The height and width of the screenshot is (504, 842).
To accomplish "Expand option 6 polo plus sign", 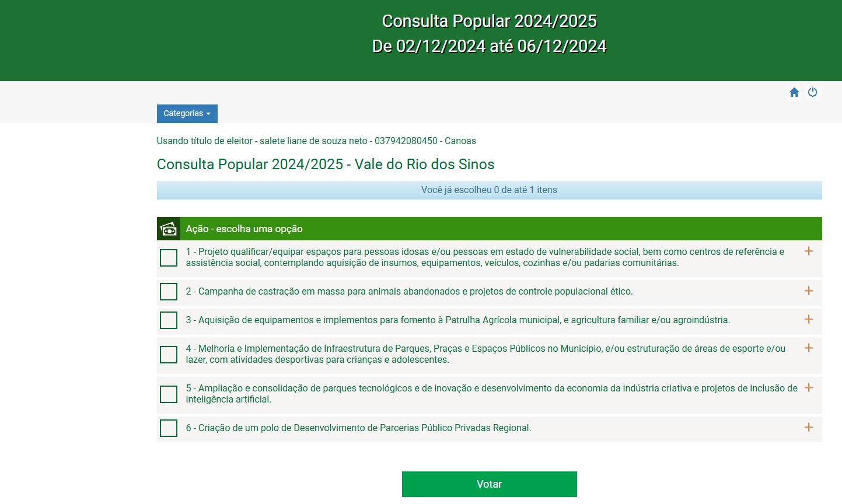I will coord(809,428).
